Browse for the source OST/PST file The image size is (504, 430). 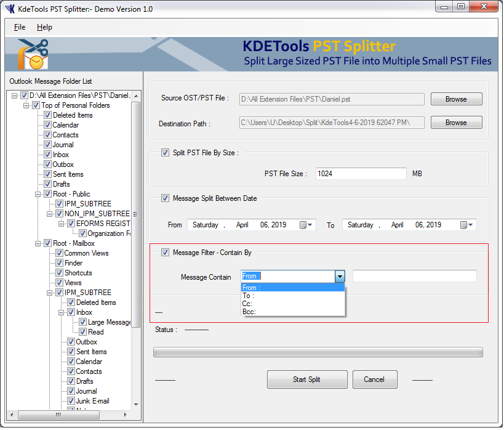(x=456, y=99)
